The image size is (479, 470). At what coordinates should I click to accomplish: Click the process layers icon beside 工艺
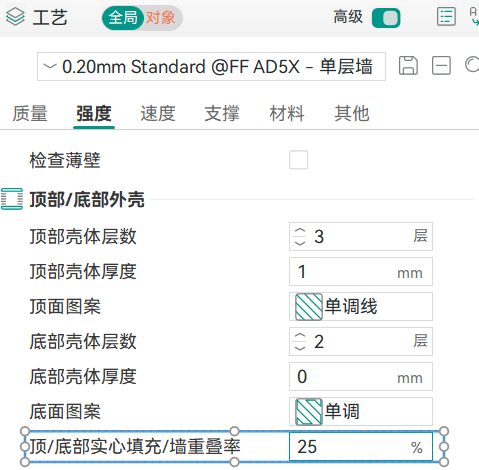[x=15, y=17]
